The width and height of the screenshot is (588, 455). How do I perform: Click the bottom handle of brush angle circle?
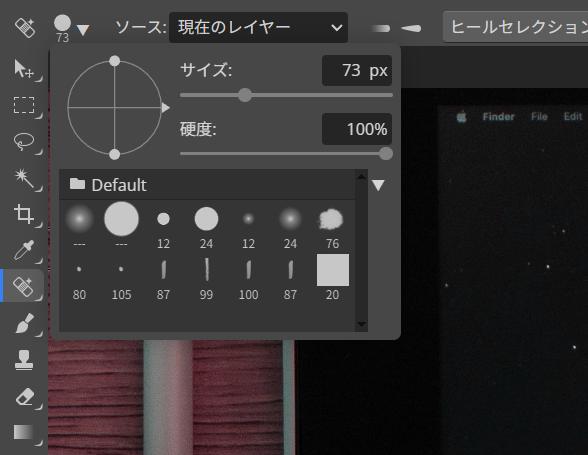click(x=114, y=154)
